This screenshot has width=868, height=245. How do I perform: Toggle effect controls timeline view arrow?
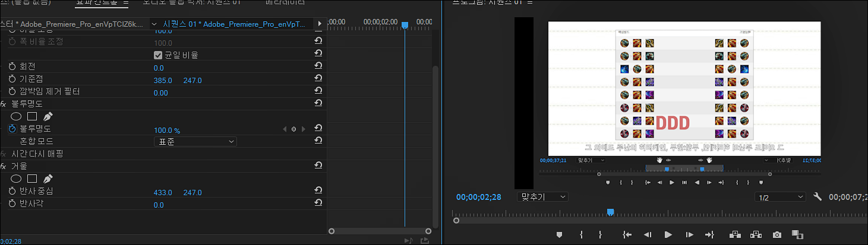coord(320,24)
